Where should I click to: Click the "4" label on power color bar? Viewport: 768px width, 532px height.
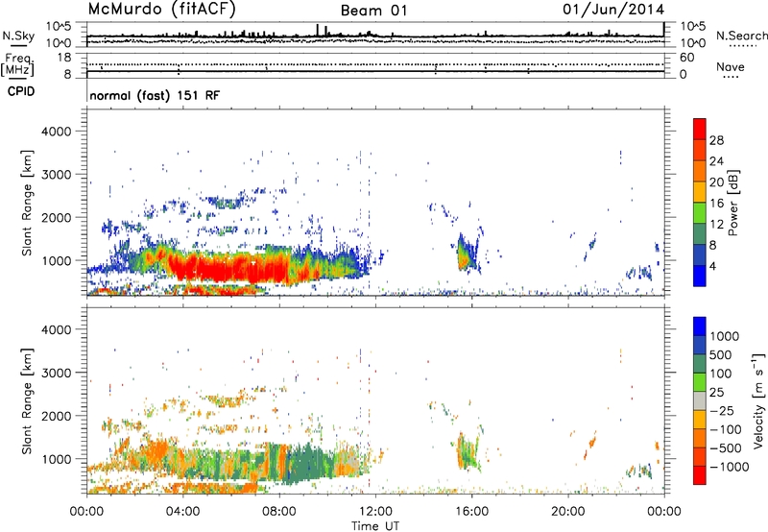tap(713, 266)
